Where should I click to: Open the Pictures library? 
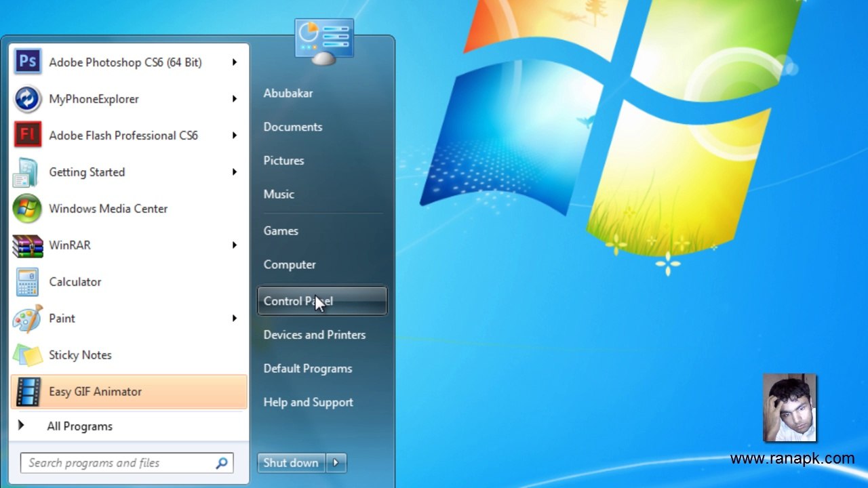283,161
